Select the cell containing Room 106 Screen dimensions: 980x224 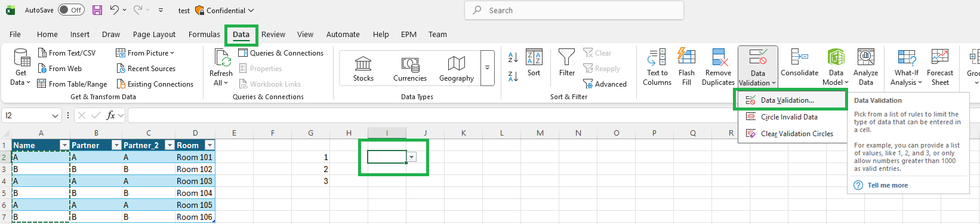point(195,217)
